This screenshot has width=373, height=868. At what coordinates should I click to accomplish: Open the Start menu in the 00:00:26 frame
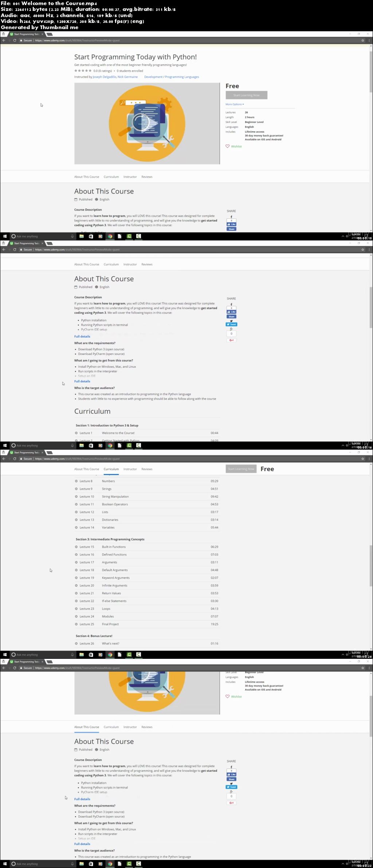pos(5,654)
